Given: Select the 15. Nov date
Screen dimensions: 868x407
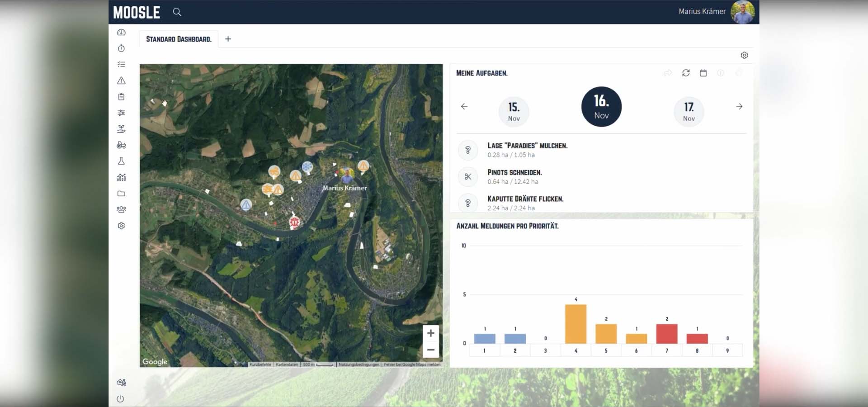Looking at the screenshot, I should point(514,111).
